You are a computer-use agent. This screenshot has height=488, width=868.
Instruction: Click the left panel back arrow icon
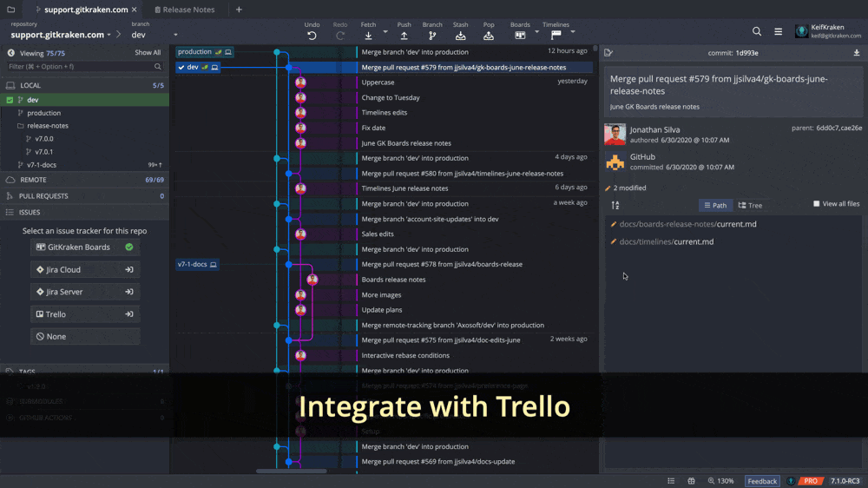pyautogui.click(x=11, y=53)
